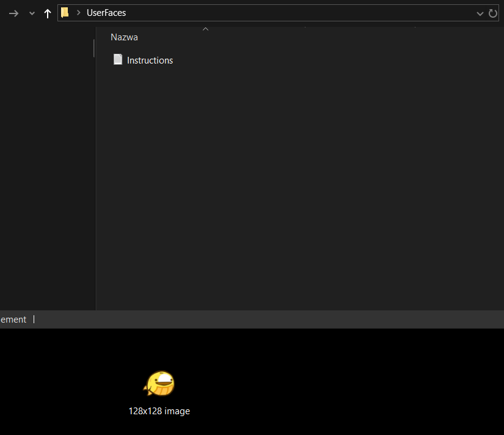Viewport: 504px width, 435px height.
Task: Open the address bar history dropdown
Action: click(480, 13)
